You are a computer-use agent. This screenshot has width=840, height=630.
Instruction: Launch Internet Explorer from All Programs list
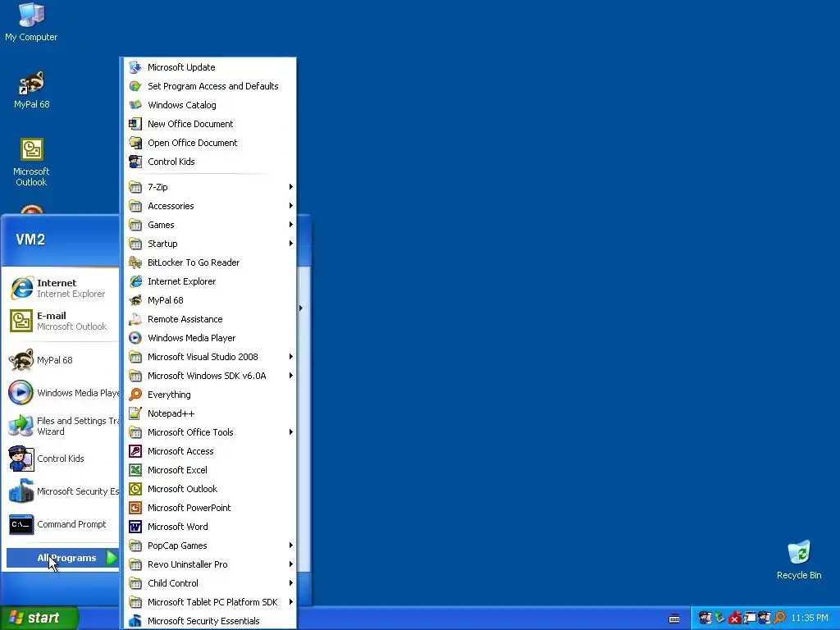point(209,281)
